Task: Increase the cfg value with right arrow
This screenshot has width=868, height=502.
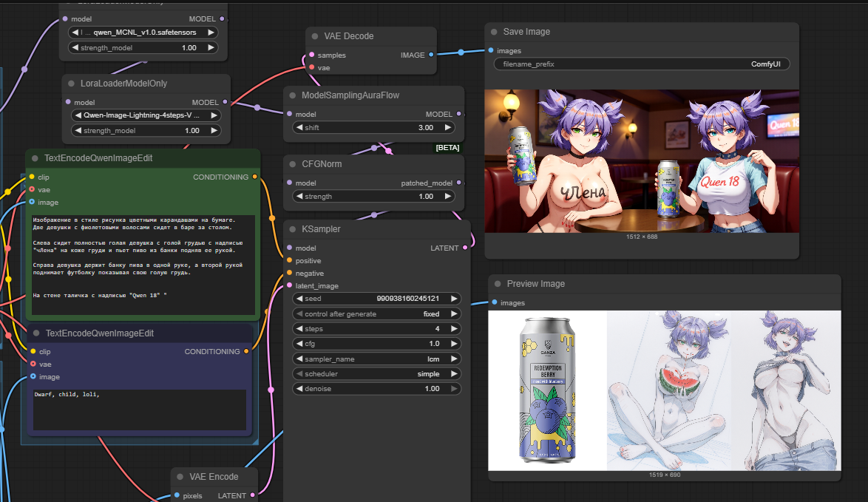Action: tap(455, 344)
